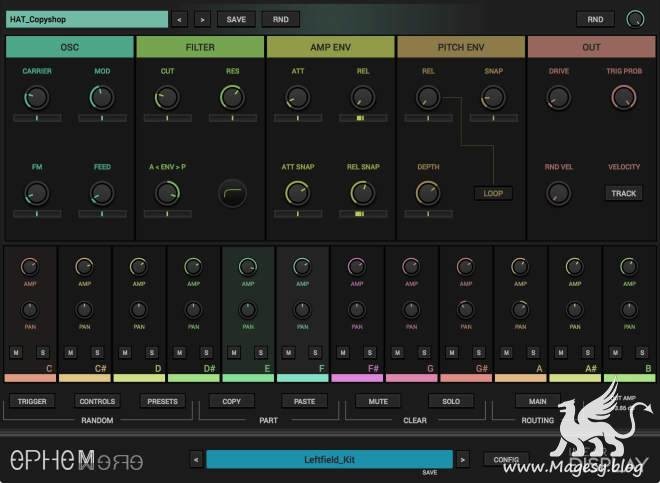This screenshot has width=660, height=483.
Task: Click the PAN knob on channel E
Action: [x=248, y=310]
